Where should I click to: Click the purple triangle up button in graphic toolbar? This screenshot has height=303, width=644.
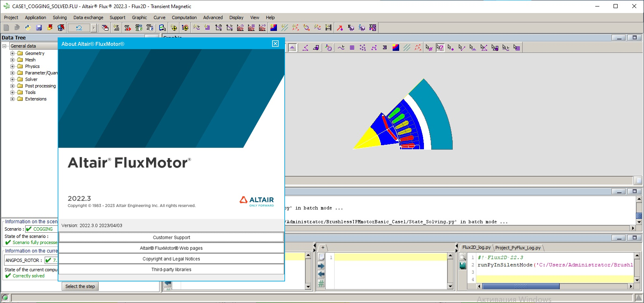(292, 48)
